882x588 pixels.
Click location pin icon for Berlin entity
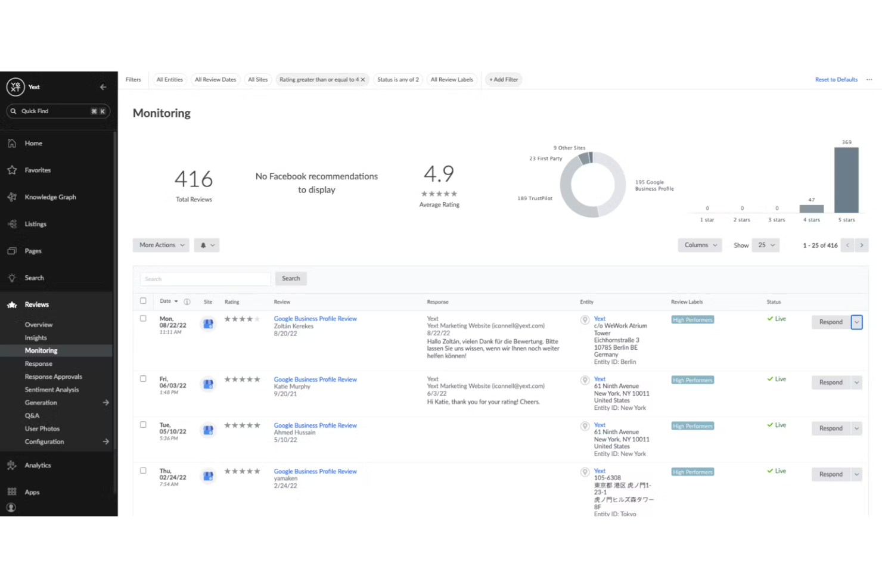[x=585, y=320]
